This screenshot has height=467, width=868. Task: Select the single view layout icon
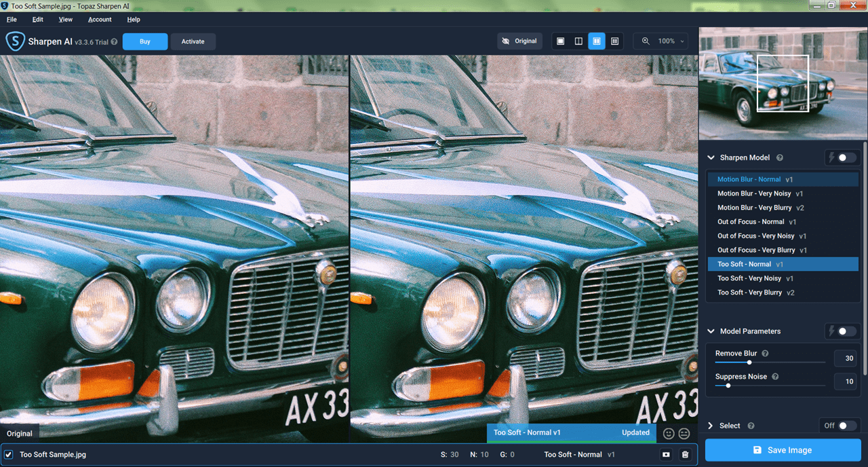[x=560, y=41]
